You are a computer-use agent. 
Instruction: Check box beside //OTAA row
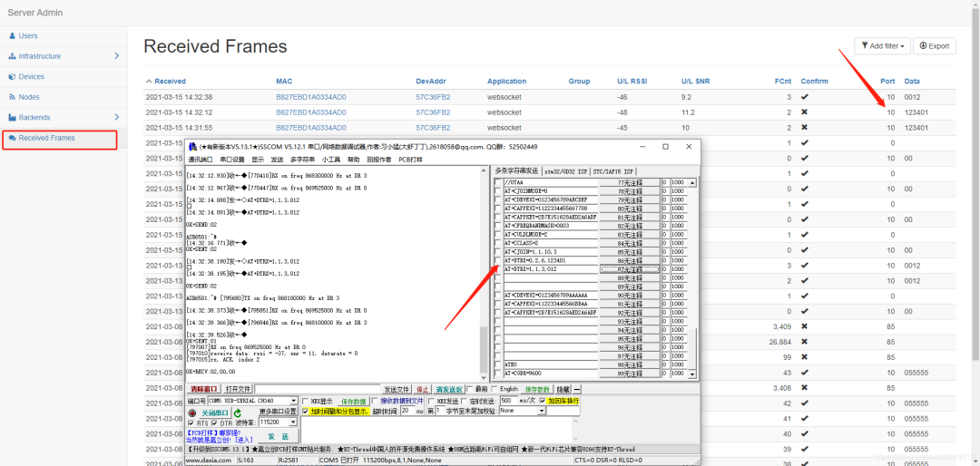click(x=498, y=182)
